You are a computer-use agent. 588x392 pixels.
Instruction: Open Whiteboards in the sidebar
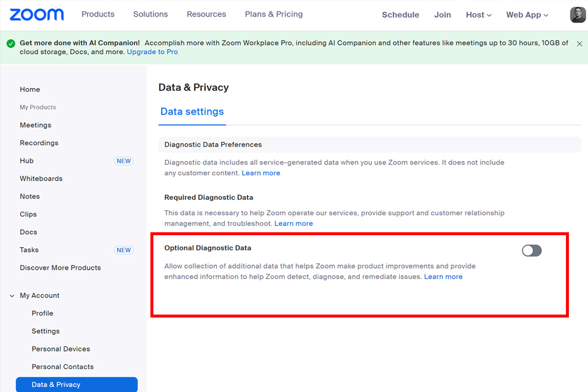point(41,178)
